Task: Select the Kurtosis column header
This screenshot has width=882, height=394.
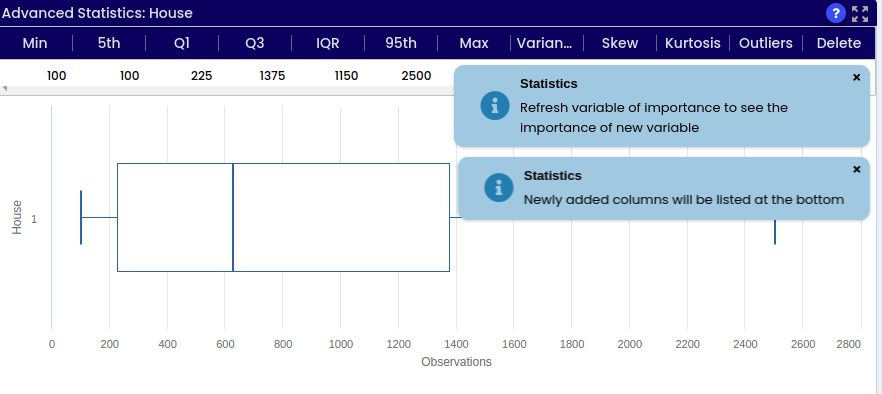Action: pos(692,43)
